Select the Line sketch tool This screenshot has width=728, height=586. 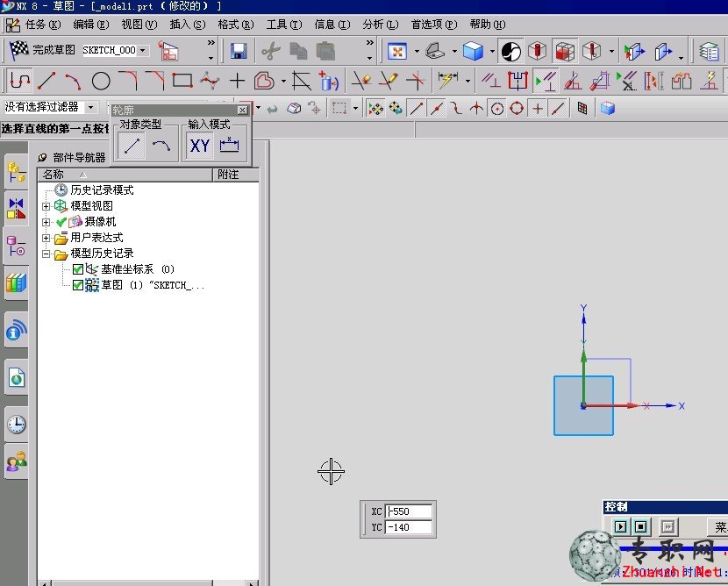click(46, 81)
